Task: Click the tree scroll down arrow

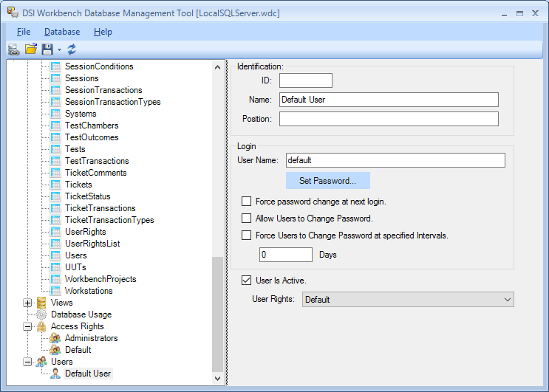Action: pos(217,379)
